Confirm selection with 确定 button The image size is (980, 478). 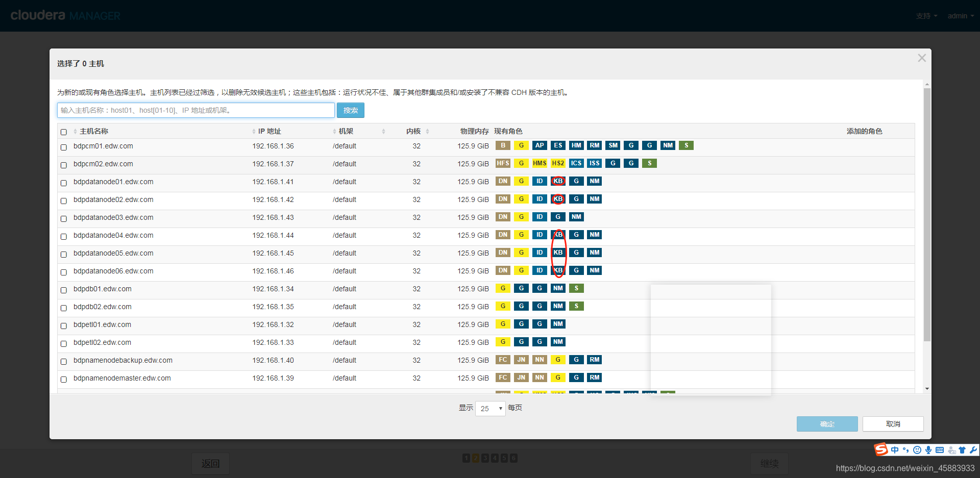point(827,424)
